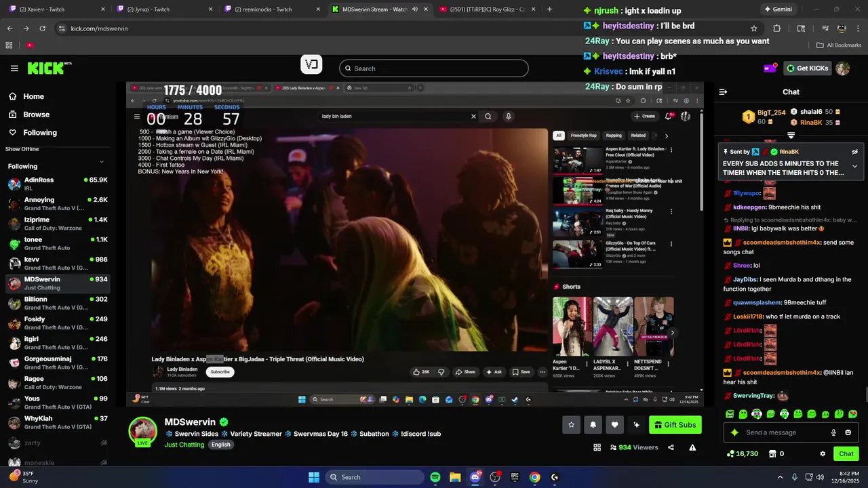Report the stream via warning icon
The height and width of the screenshot is (488, 868).
pos(692,447)
